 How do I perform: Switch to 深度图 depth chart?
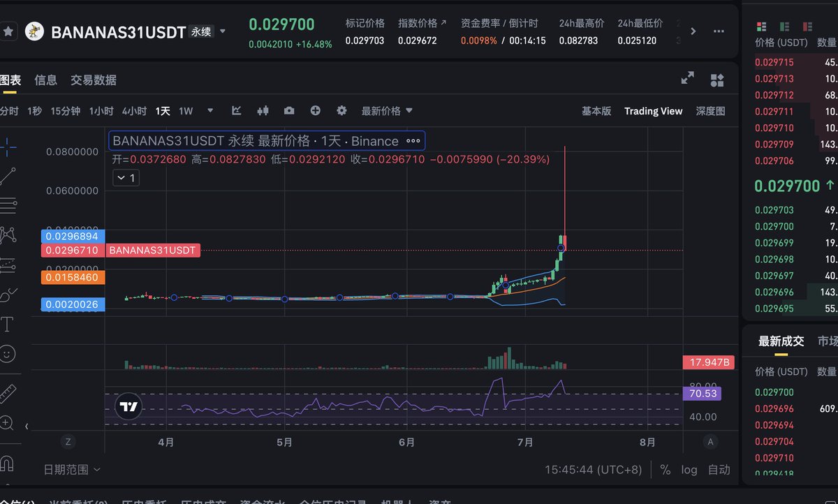(710, 111)
